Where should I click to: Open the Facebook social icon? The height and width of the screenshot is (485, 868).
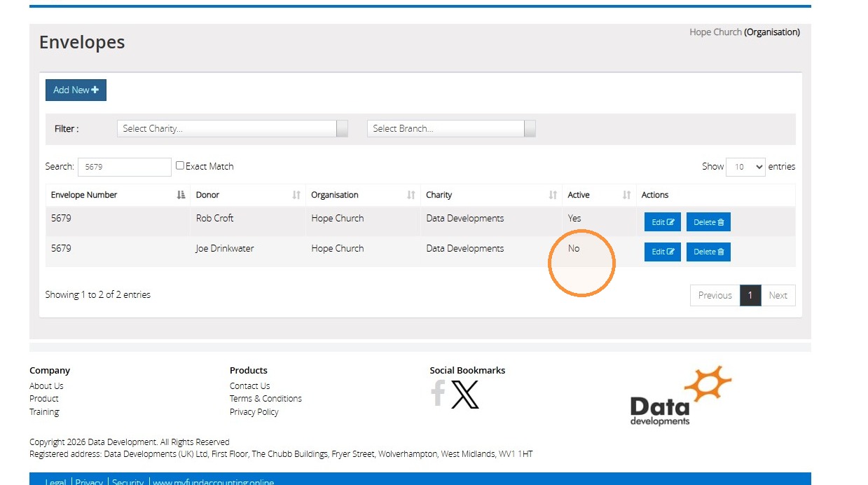tap(438, 393)
